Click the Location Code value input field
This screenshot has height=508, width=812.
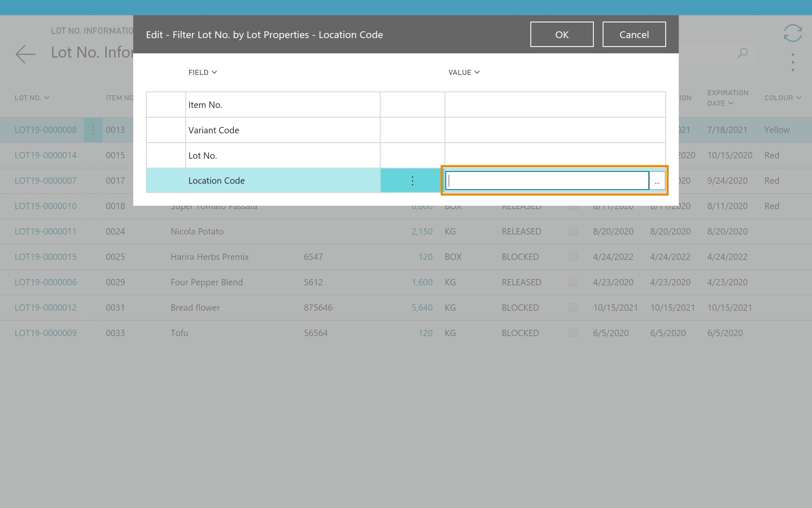tap(547, 181)
